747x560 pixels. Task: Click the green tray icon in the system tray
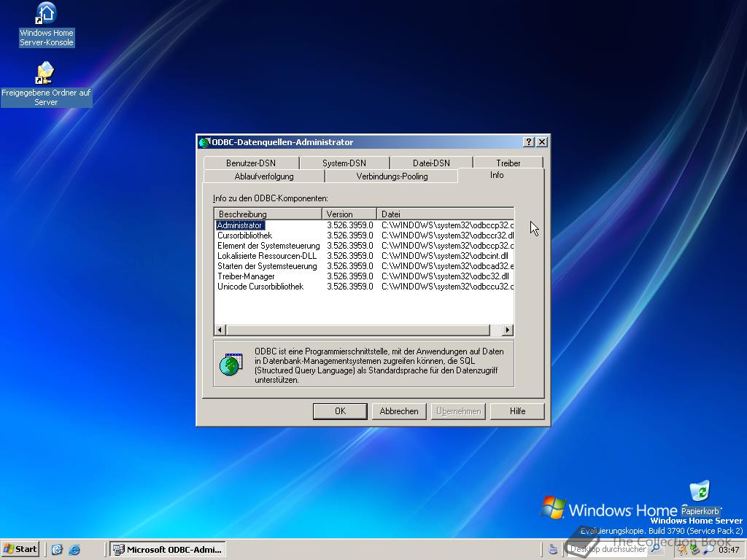click(695, 550)
